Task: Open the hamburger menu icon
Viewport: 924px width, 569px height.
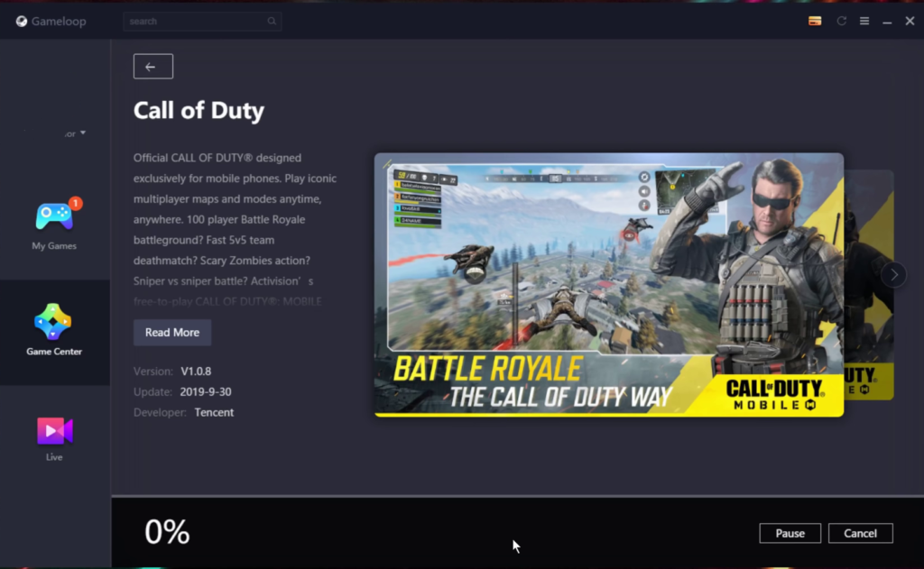Action: [x=864, y=22]
